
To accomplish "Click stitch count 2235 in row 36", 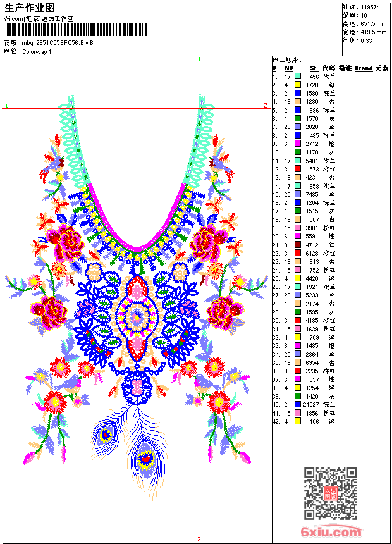I will click(x=312, y=371).
